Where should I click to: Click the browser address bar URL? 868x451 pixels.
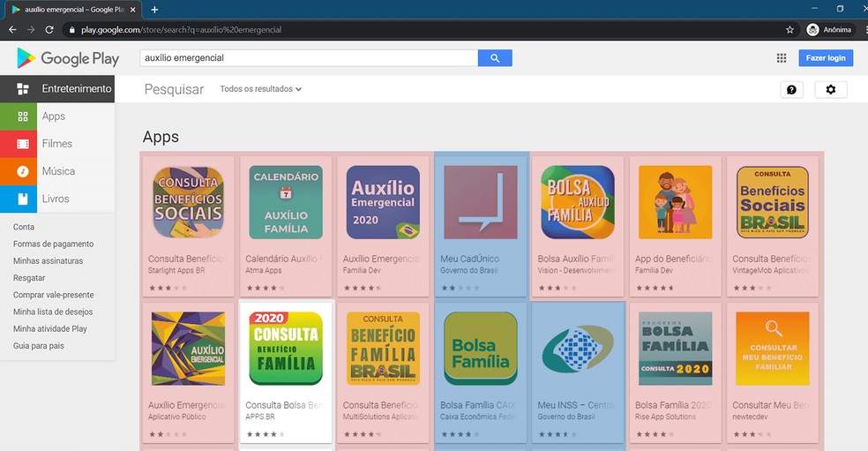click(182, 30)
